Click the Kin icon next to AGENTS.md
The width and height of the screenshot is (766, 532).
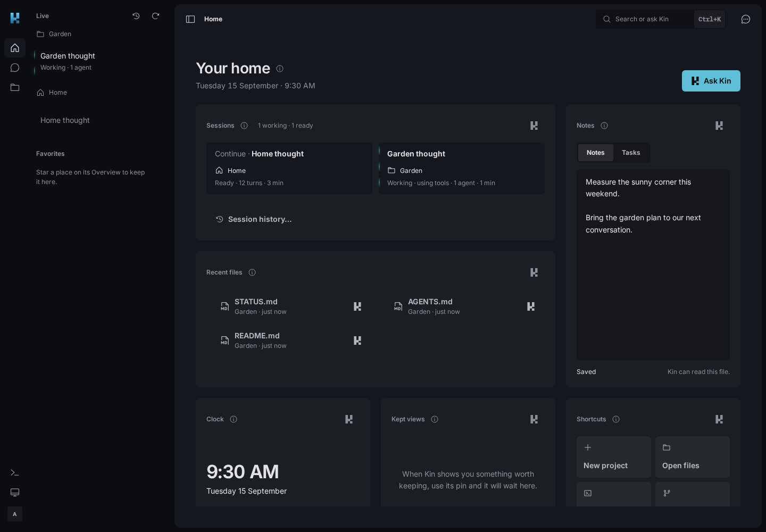[531, 306]
